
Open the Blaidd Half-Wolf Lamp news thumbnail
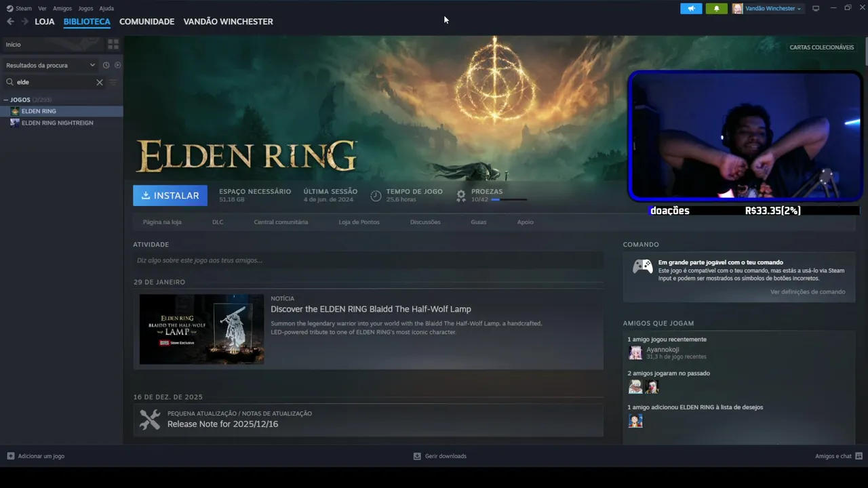pyautogui.click(x=201, y=329)
